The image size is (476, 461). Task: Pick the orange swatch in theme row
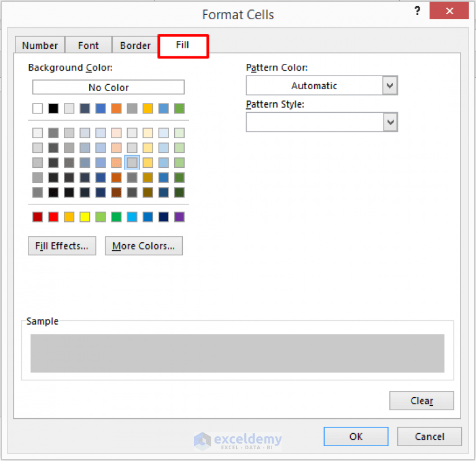pyautogui.click(x=117, y=108)
